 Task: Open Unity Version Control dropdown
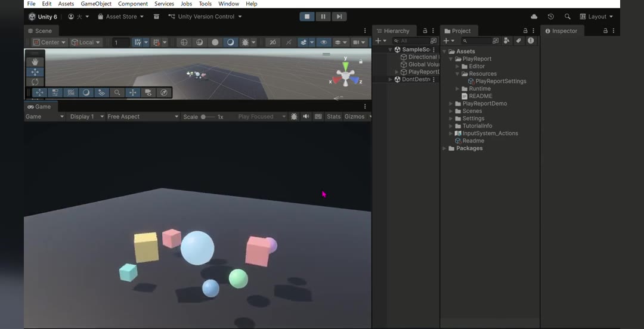click(205, 17)
